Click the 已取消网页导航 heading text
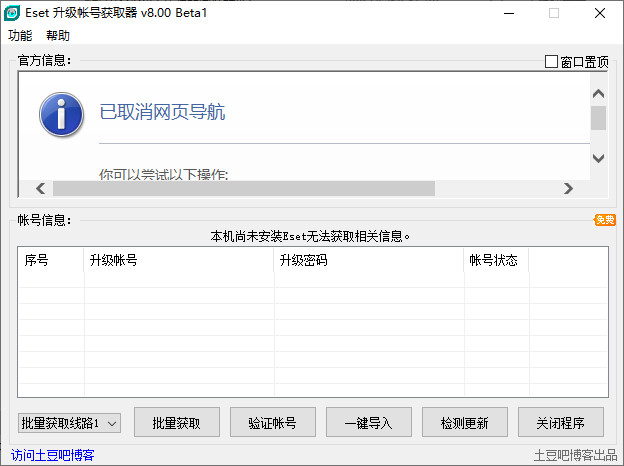Viewport: 624px width, 466px height. [x=162, y=112]
